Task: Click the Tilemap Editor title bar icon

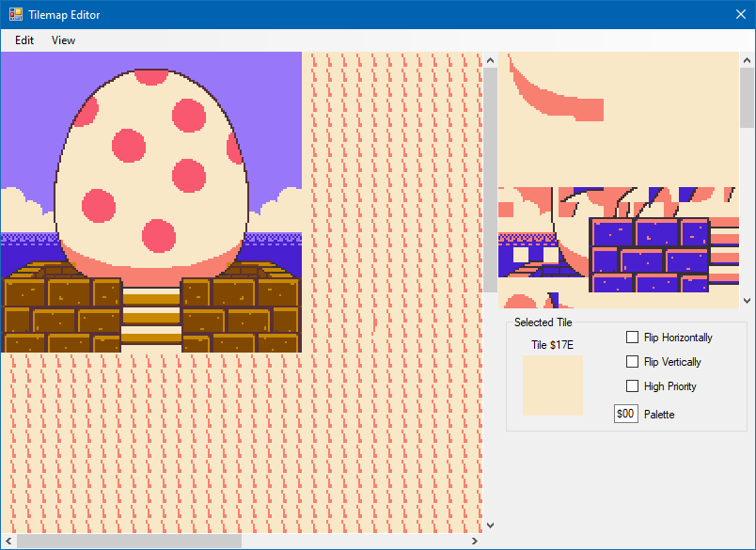Action: [x=16, y=14]
